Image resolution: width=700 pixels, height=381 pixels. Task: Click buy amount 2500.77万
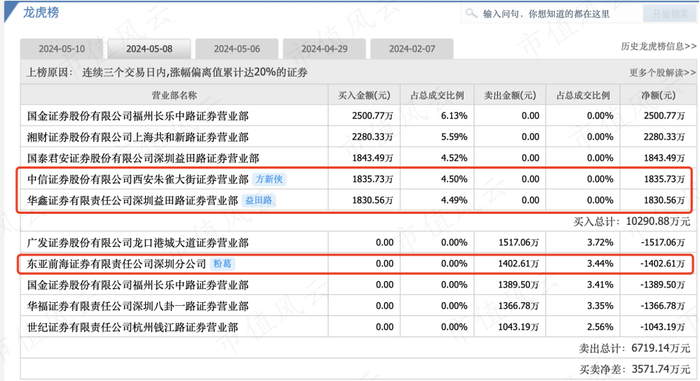373,116
